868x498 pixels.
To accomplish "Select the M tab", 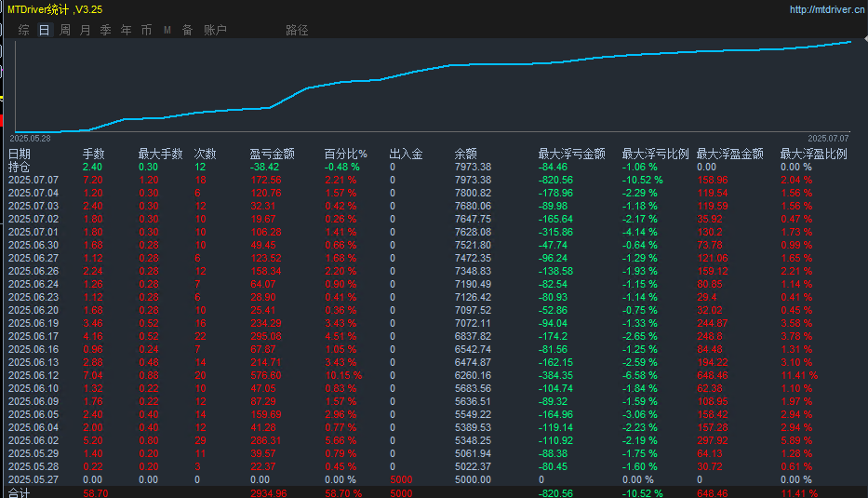I will point(167,30).
